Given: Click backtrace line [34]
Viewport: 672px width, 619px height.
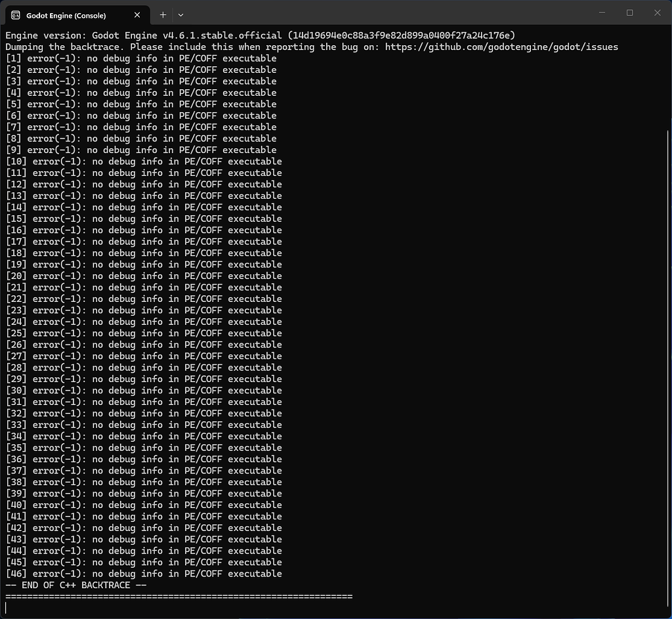Looking at the screenshot, I should (144, 437).
